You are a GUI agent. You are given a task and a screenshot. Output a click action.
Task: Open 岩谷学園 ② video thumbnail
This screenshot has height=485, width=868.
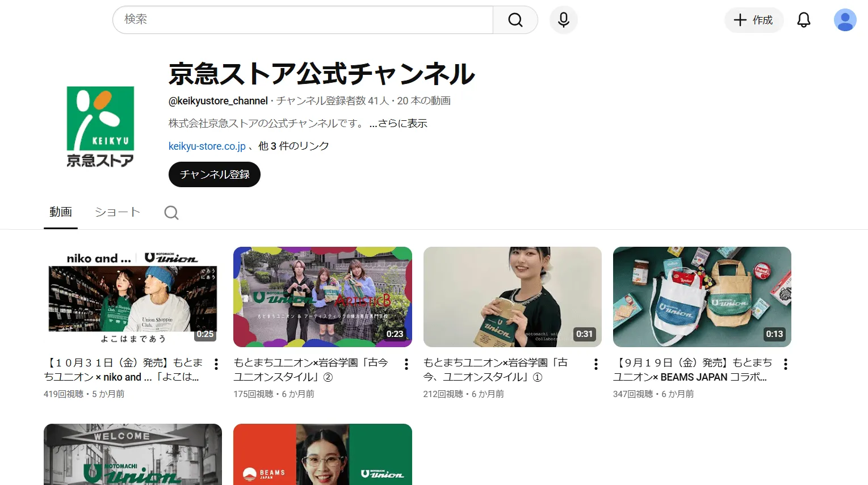tap(322, 297)
